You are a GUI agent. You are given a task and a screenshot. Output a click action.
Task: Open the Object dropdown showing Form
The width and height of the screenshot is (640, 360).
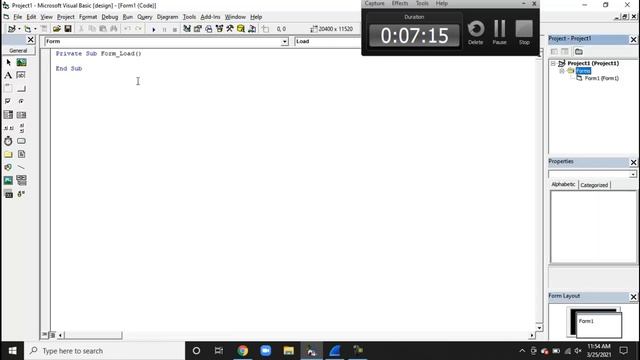click(284, 42)
